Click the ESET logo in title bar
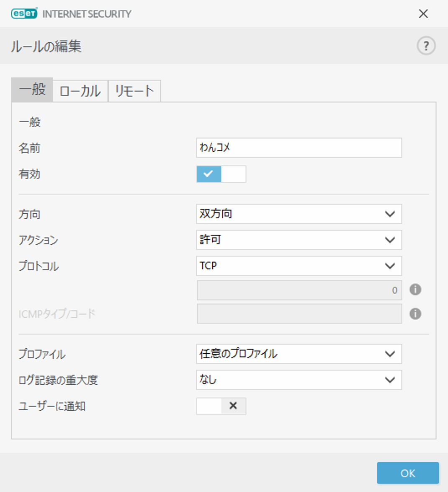 pos(24,13)
